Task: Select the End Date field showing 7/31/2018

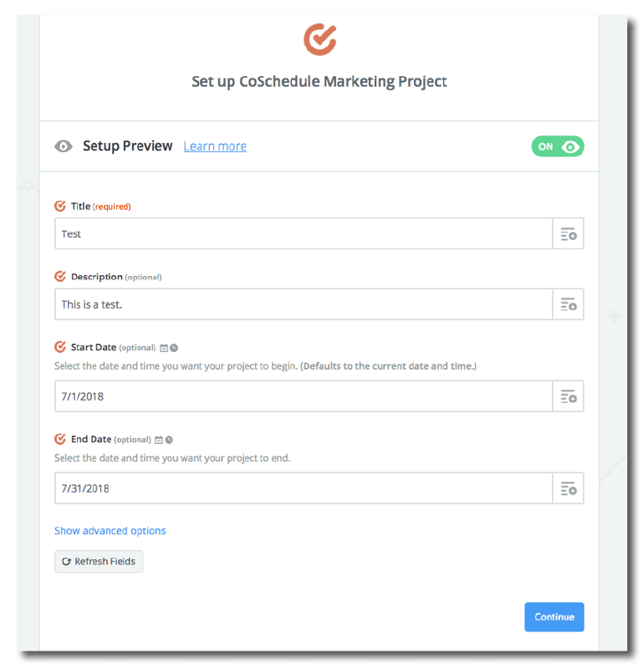Action: tap(301, 488)
